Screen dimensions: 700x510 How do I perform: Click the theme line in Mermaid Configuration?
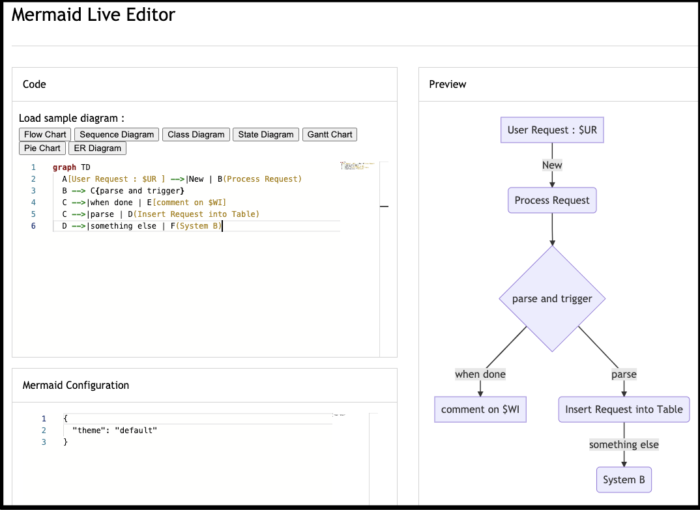[115, 430]
